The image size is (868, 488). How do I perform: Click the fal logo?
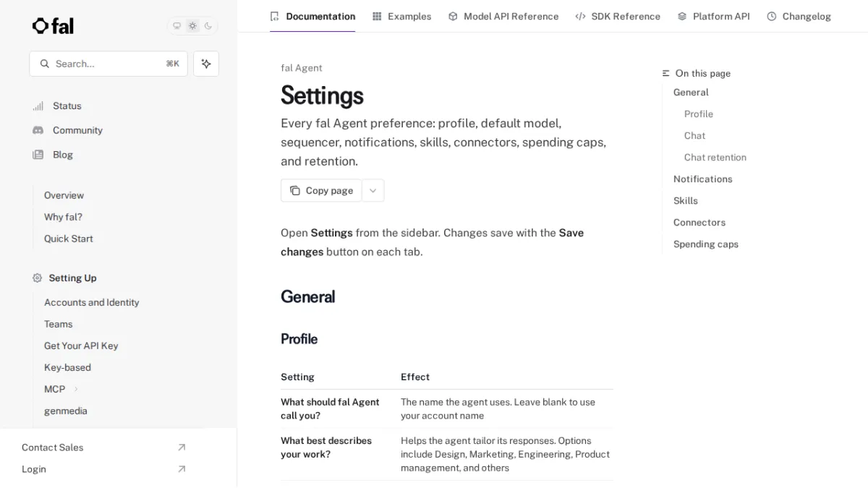coord(53,26)
